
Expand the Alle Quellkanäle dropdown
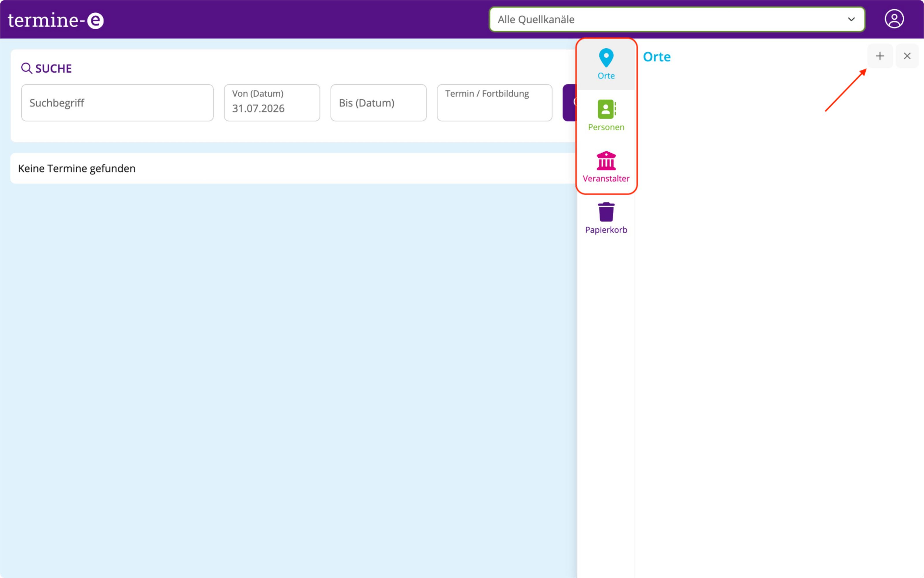(677, 19)
